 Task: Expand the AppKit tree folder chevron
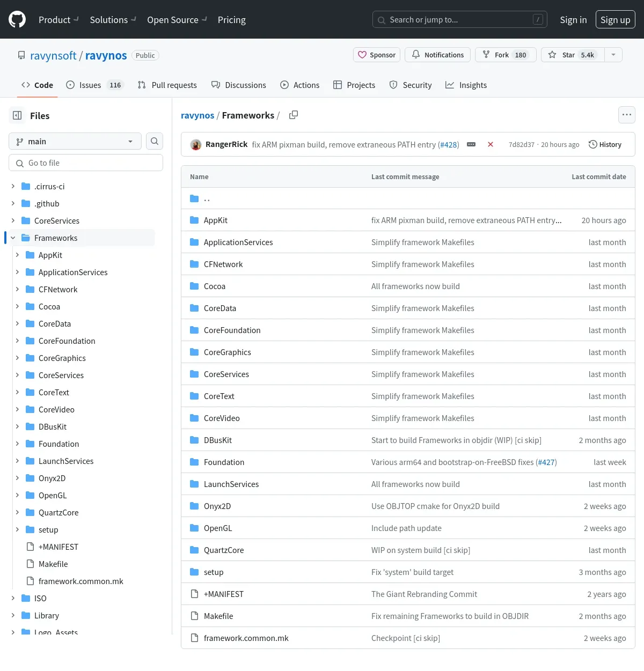tap(17, 255)
